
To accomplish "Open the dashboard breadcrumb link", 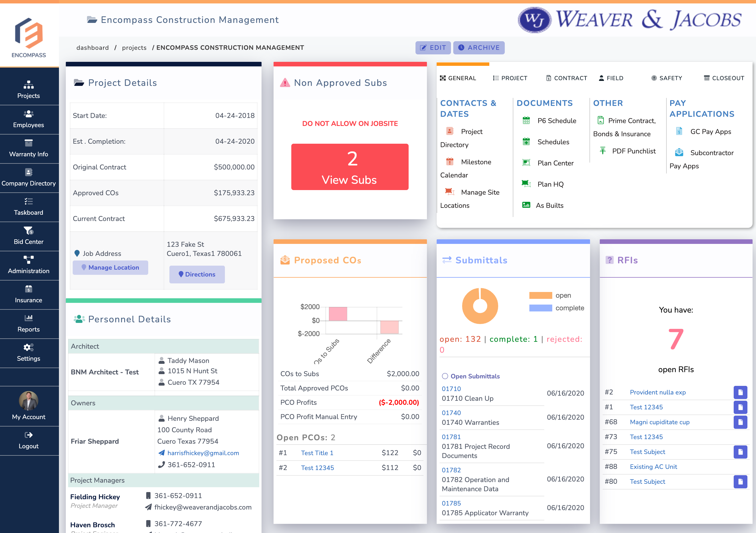I will [x=92, y=48].
